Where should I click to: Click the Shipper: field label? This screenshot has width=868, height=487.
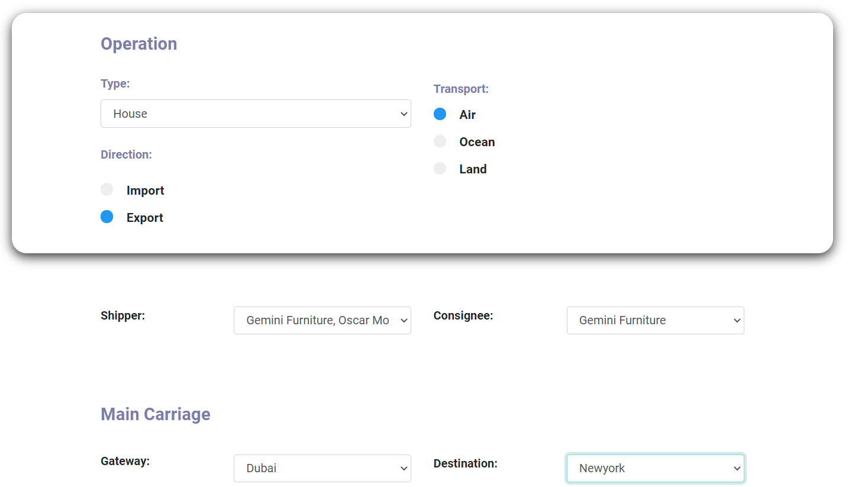[x=122, y=315]
